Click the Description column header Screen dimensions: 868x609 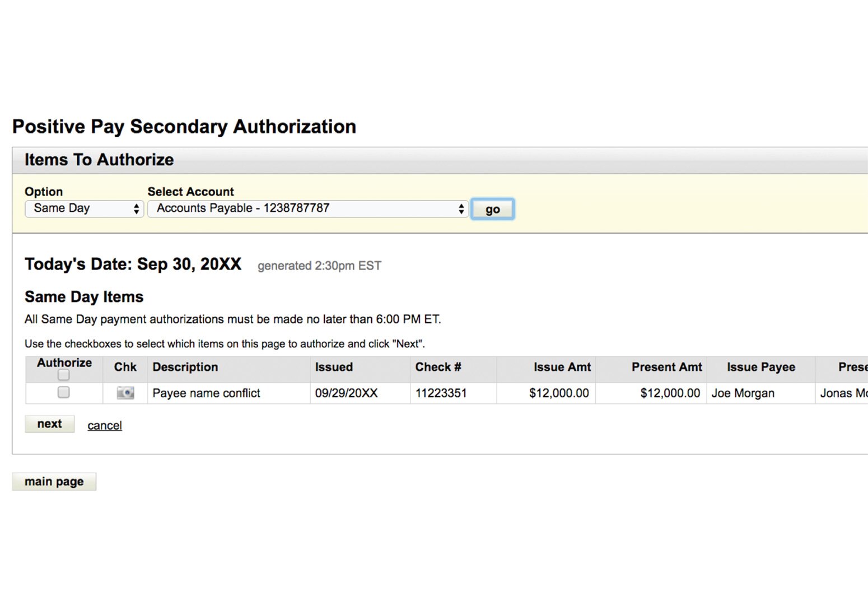tap(185, 368)
